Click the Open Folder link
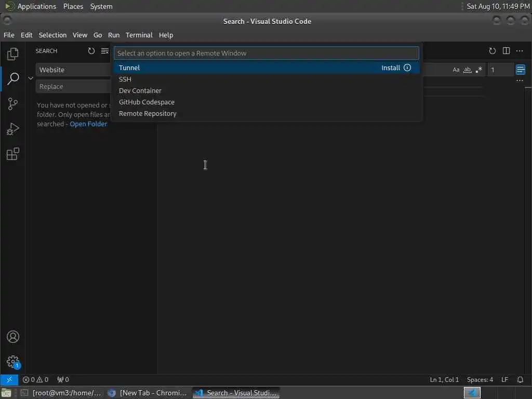Screen dimensions: 532x399 tap(88, 124)
